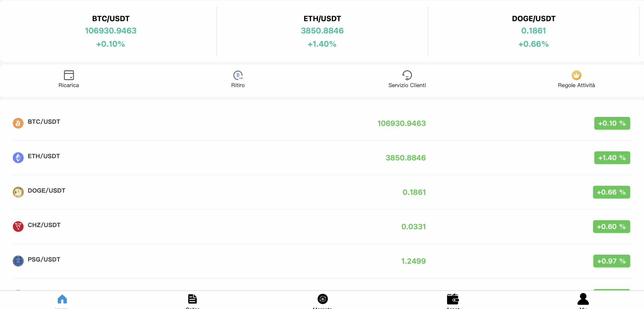
Task: Open CHZ/USDT pair label in list
Action: tap(44, 225)
